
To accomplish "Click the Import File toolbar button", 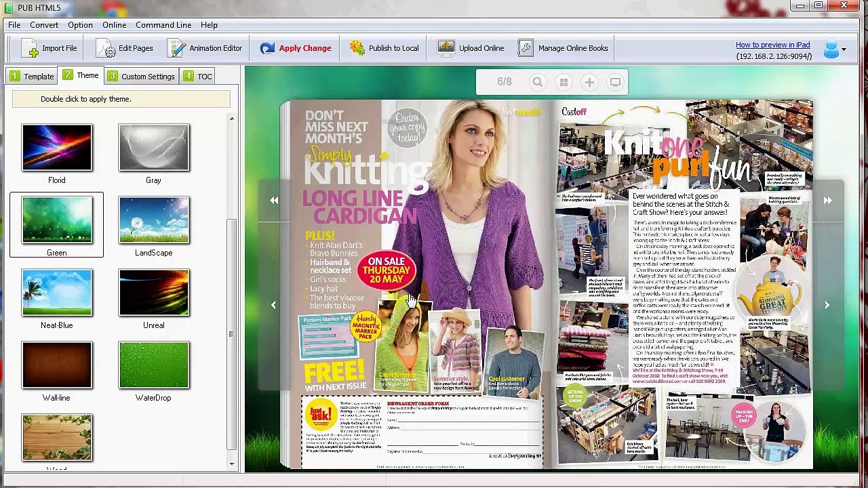I will (49, 48).
